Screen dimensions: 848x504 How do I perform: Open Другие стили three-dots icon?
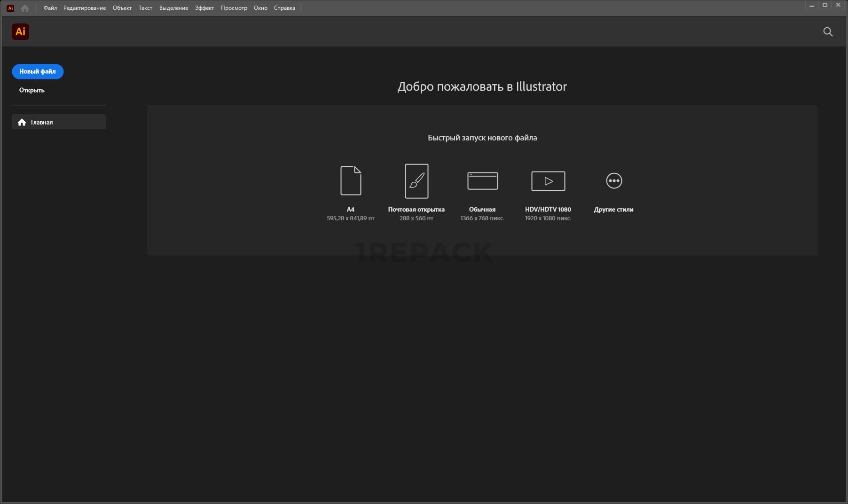(x=614, y=181)
